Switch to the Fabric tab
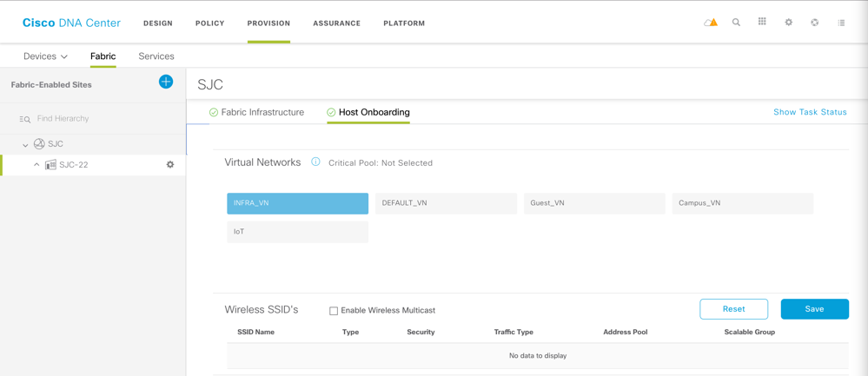 [x=103, y=56]
